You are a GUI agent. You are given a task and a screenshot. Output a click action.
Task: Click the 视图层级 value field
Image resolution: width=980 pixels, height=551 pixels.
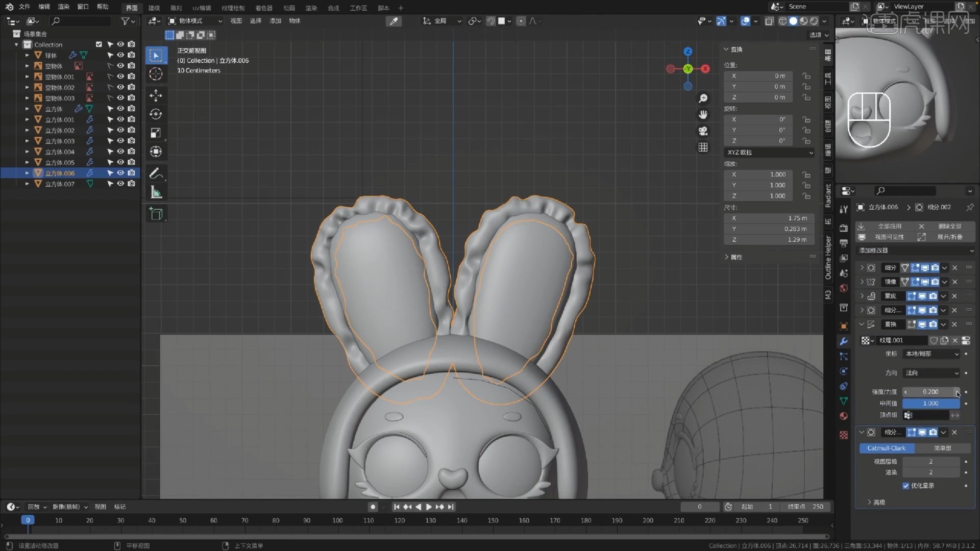931,461
